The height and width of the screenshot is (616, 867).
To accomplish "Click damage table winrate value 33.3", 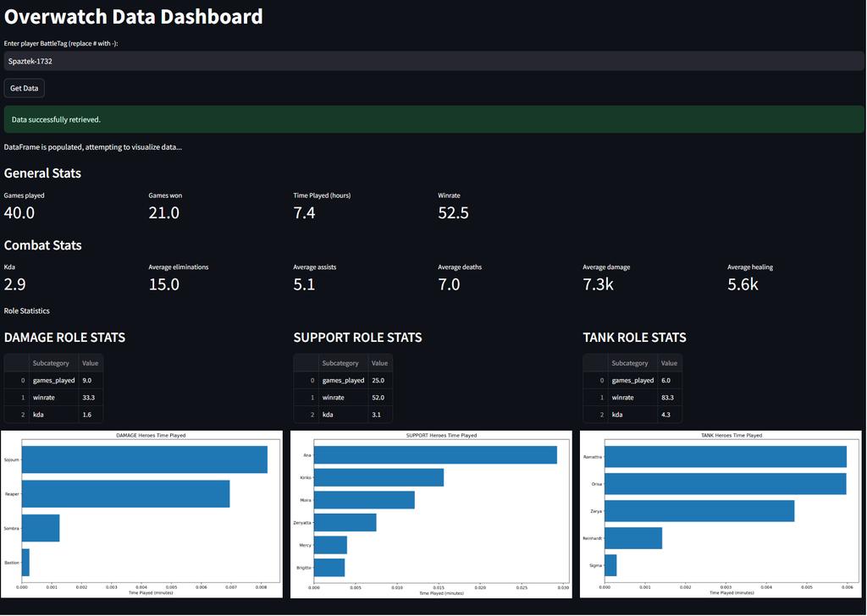I will tap(91, 398).
